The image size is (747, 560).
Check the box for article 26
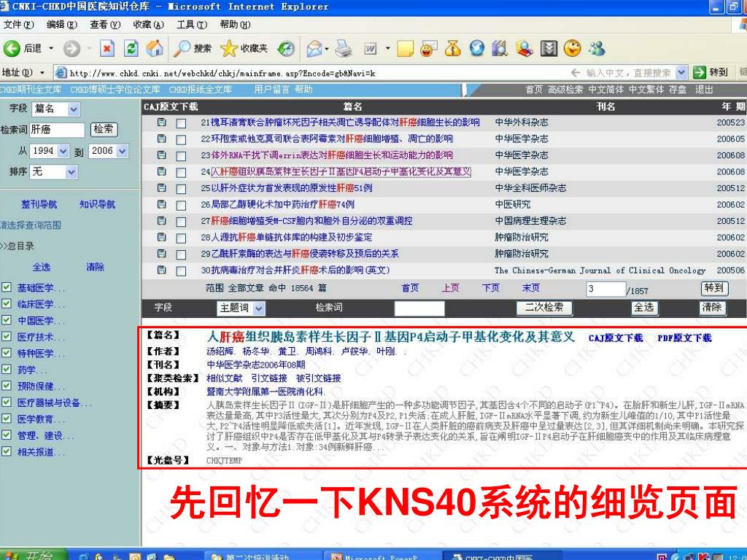point(181,205)
